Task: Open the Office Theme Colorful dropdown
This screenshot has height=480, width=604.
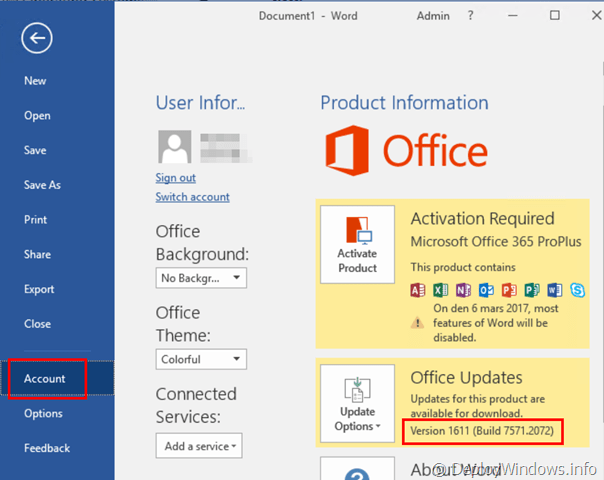Action: point(201,359)
